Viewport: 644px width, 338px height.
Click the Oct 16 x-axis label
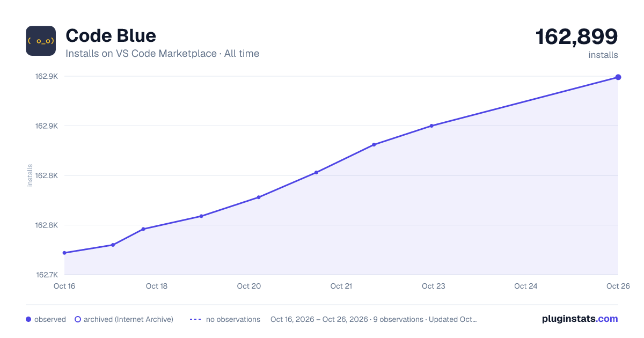pyautogui.click(x=64, y=286)
